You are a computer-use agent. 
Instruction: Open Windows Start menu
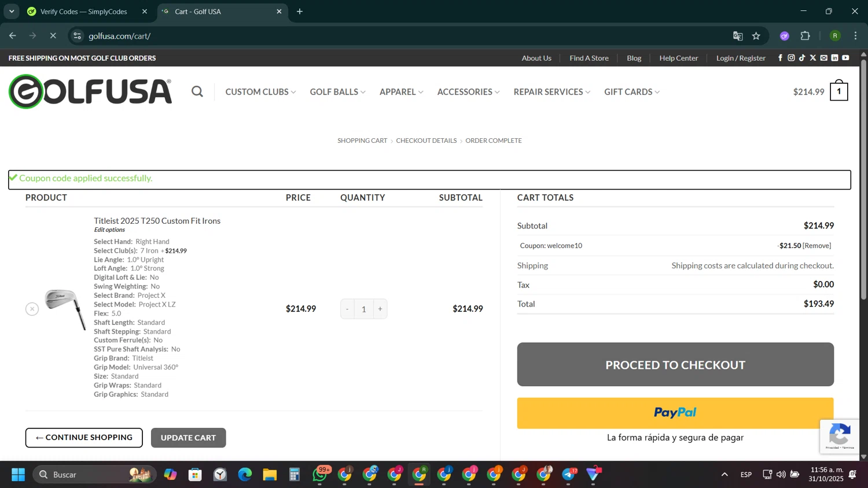point(18,475)
